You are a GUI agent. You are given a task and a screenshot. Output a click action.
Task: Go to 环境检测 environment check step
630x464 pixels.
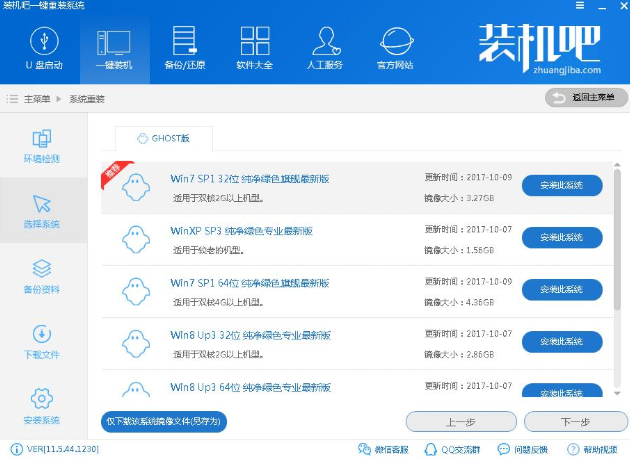point(41,146)
